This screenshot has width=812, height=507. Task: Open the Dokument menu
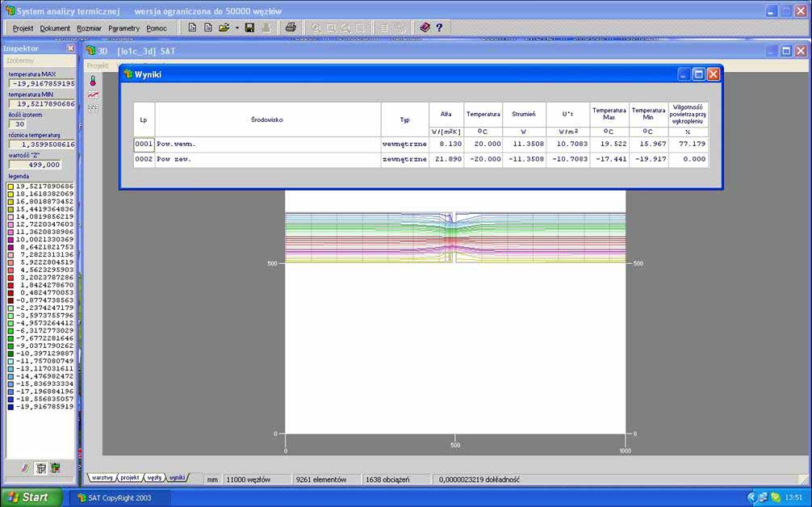(x=55, y=28)
